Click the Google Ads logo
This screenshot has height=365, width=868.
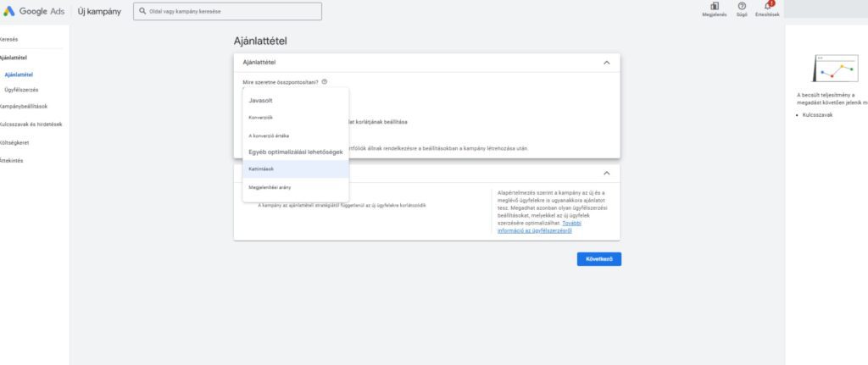point(34,11)
